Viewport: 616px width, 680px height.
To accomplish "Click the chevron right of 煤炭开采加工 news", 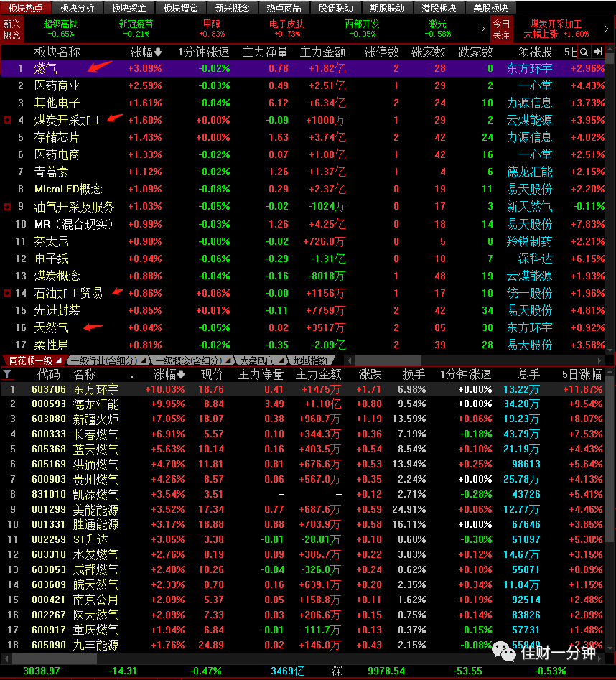I will [x=606, y=29].
